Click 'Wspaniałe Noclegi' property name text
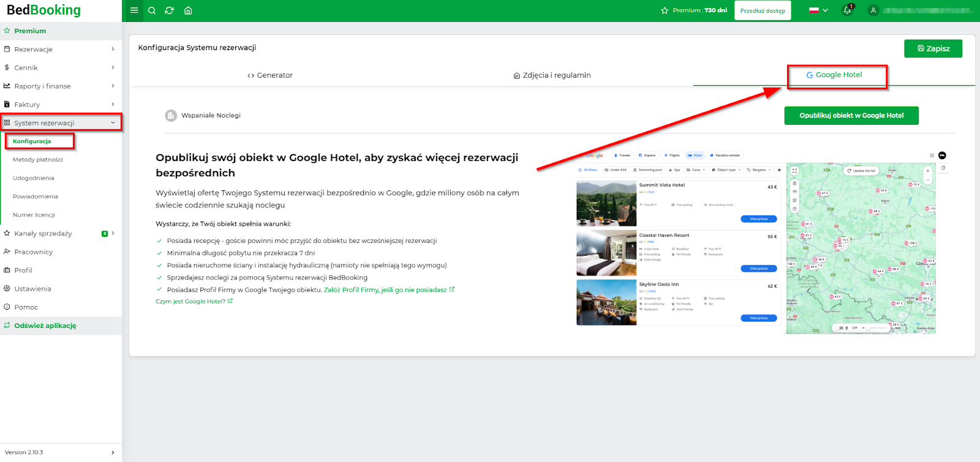Screen dimensions: 980x462 click(x=211, y=115)
